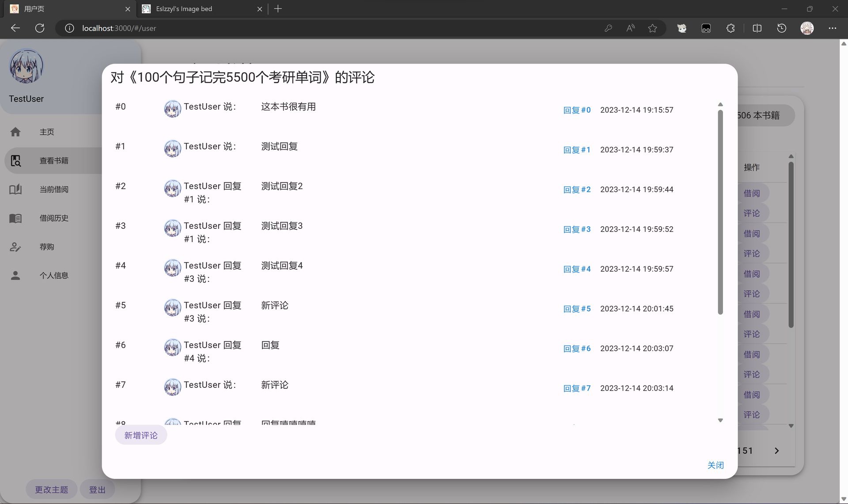Screen dimensions: 848x504
Task: Click the dialog scrollbar up arrow
Action: pyautogui.click(x=720, y=105)
